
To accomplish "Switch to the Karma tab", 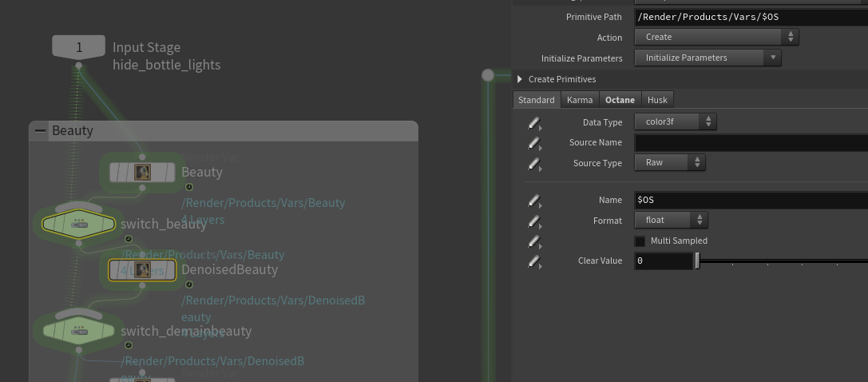I will point(580,100).
